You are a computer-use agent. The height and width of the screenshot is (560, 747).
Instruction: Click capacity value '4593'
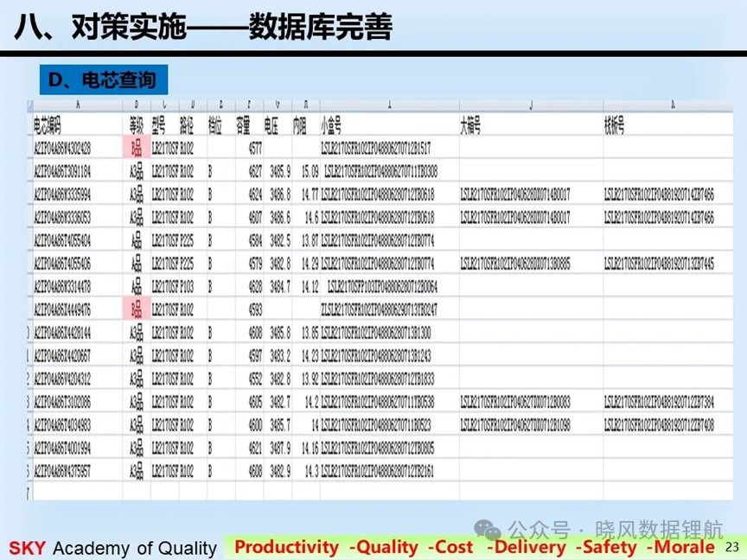click(x=255, y=310)
